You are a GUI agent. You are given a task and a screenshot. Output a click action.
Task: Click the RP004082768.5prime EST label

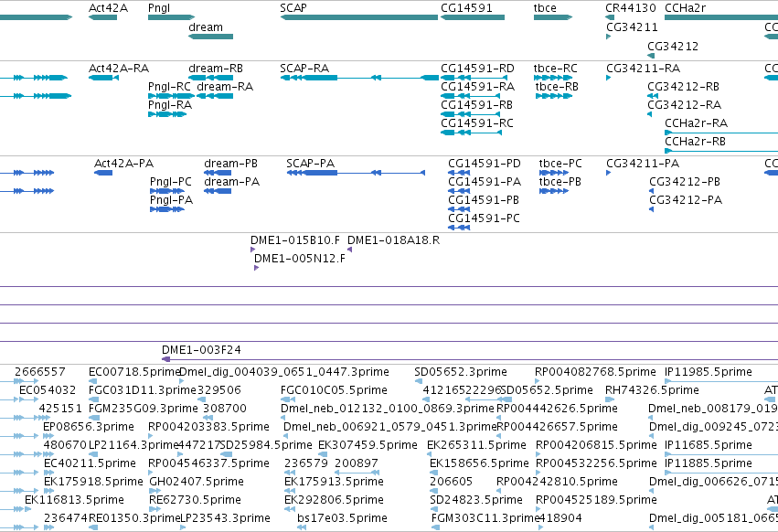pyautogui.click(x=595, y=372)
